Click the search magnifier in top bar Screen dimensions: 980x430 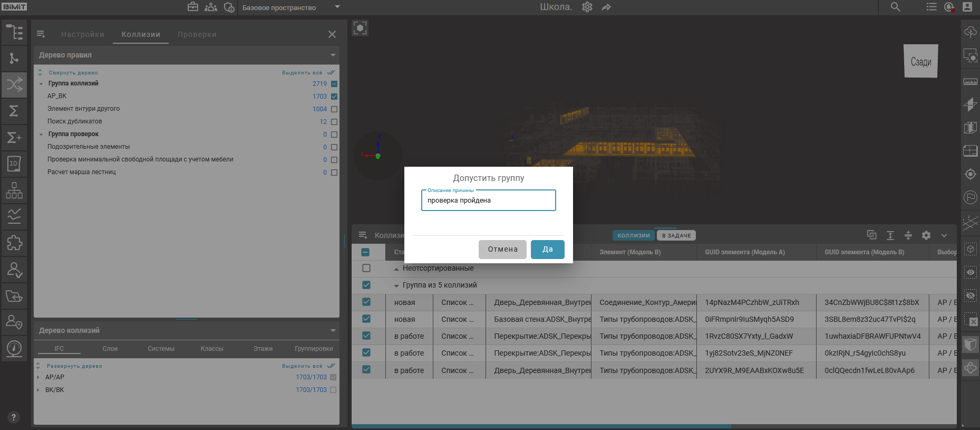coord(895,7)
